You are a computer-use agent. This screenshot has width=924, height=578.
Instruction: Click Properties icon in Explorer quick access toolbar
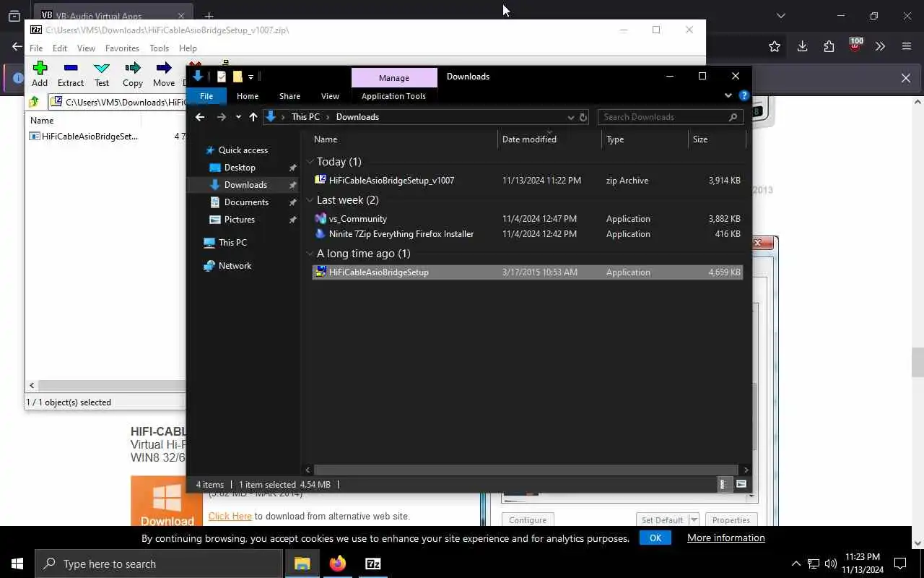[x=221, y=76]
